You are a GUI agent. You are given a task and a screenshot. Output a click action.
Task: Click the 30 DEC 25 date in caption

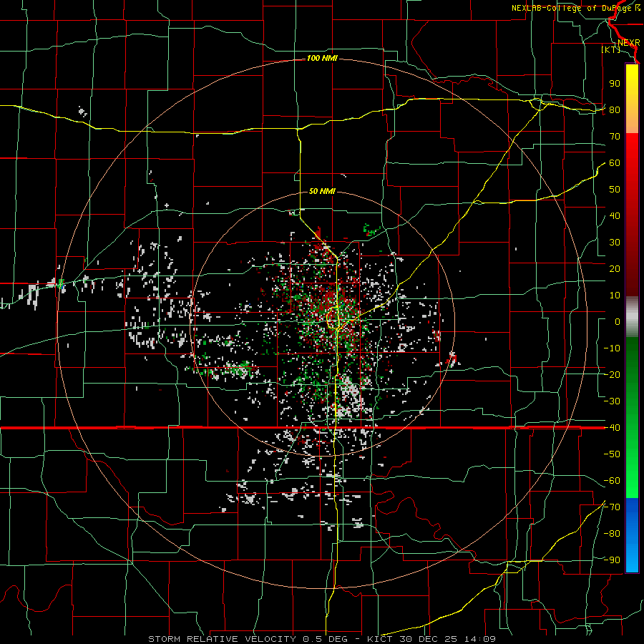[429, 639]
